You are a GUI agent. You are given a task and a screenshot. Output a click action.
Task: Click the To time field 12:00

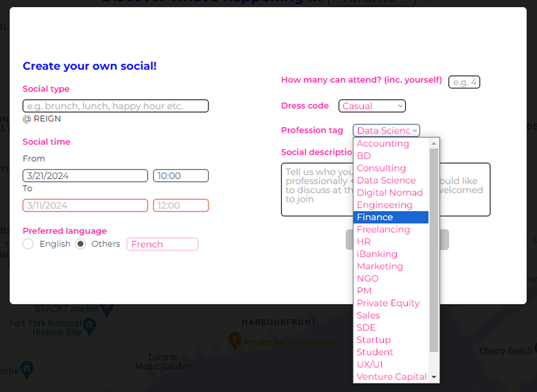[181, 205]
